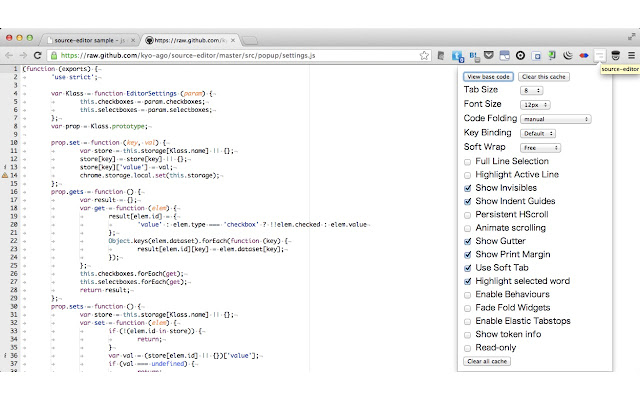Image resolution: width=640 pixels, height=400 pixels.
Task: Enable Read-only checkbox
Action: pos(467,348)
